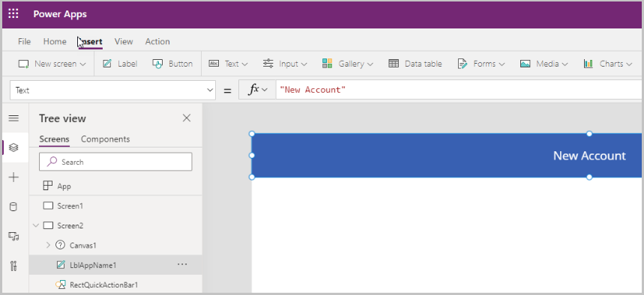The width and height of the screenshot is (644, 295).
Task: Select the Tree view layers icon
Action: (x=13, y=147)
